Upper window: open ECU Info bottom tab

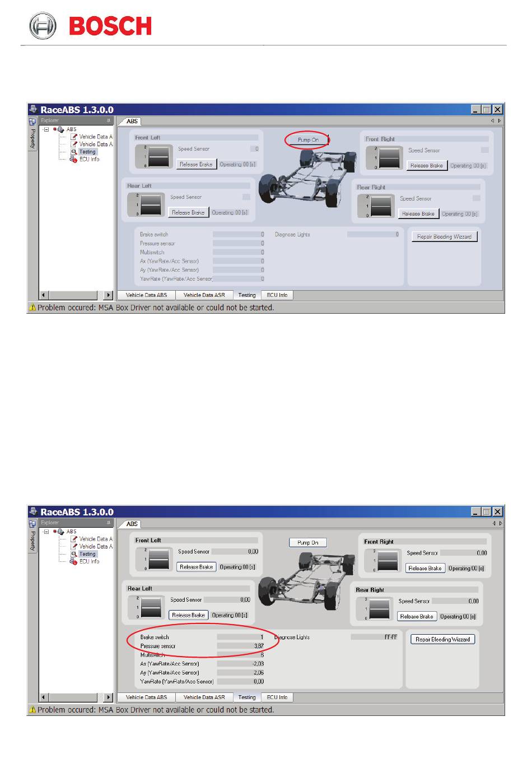[277, 295]
